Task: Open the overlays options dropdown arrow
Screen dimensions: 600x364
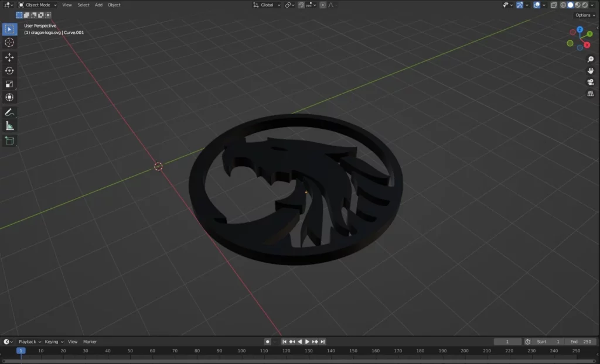Action: tap(544, 5)
